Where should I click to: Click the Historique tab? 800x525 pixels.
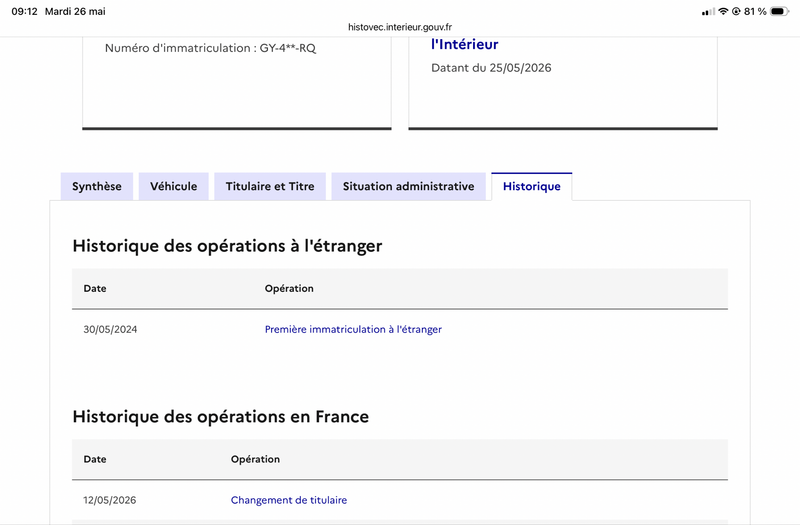[532, 186]
